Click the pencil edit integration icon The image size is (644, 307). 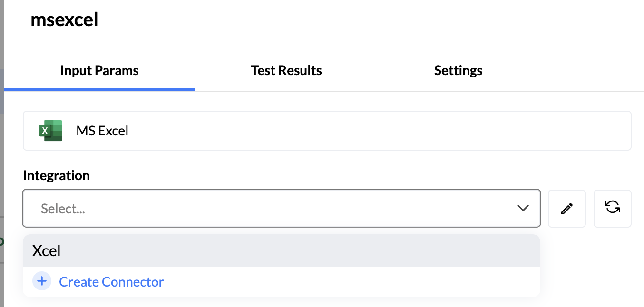(566, 209)
